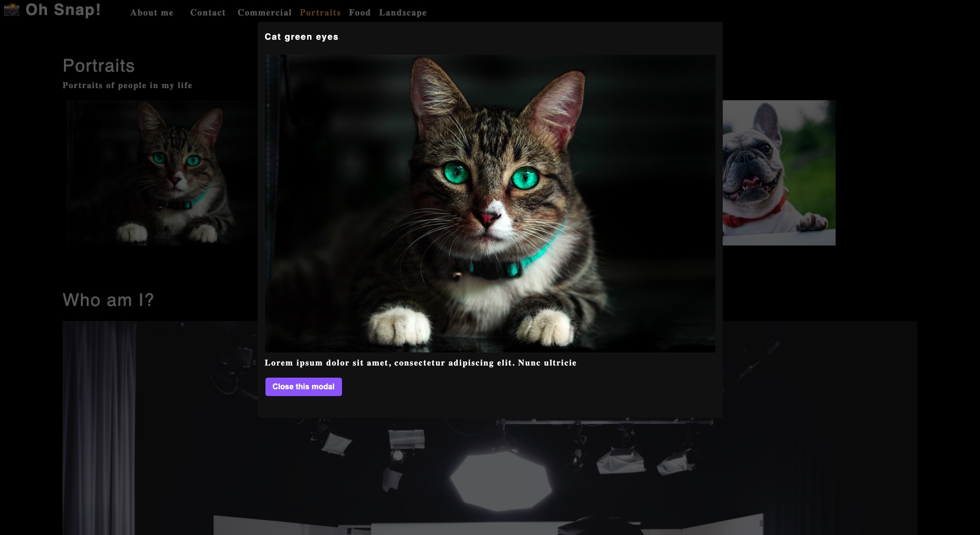Viewport: 980px width, 535px height.
Task: Open the Landscape gallery link
Action: [x=403, y=13]
